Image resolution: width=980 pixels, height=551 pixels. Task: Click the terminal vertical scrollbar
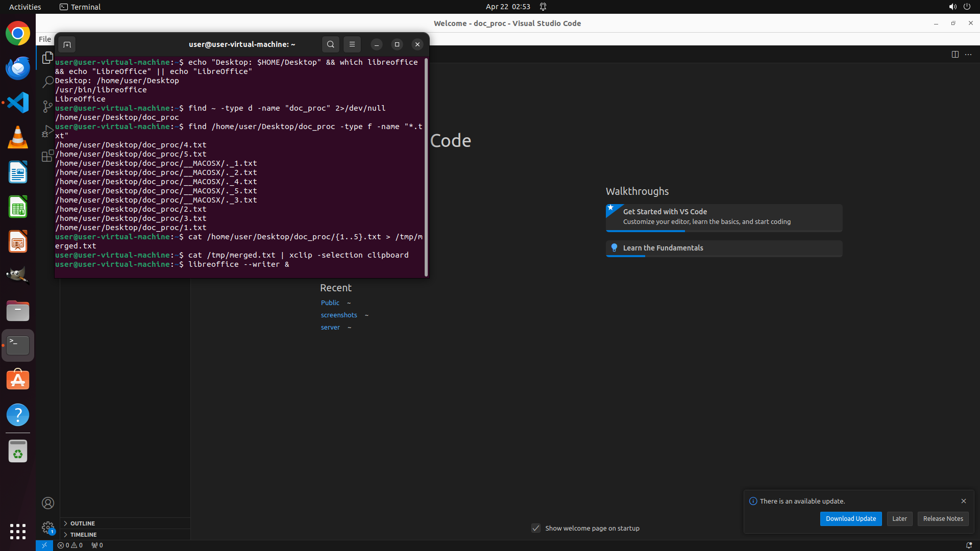(426, 168)
